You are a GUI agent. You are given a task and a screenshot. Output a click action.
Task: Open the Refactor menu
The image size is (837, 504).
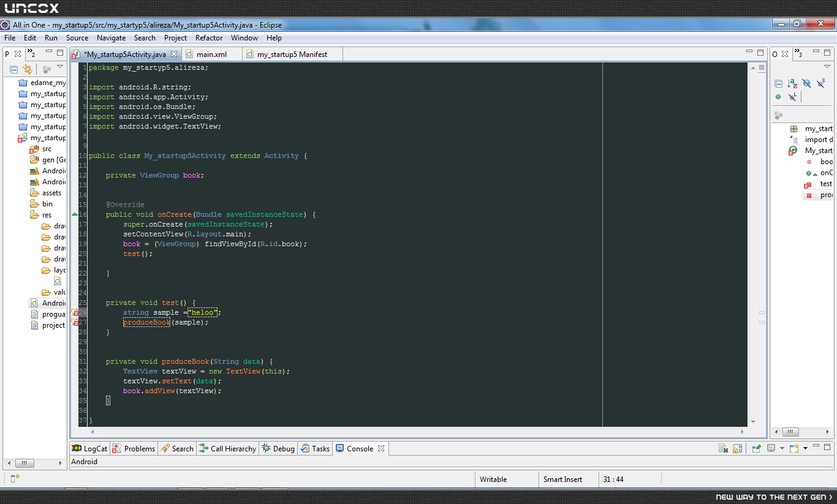[209, 38]
